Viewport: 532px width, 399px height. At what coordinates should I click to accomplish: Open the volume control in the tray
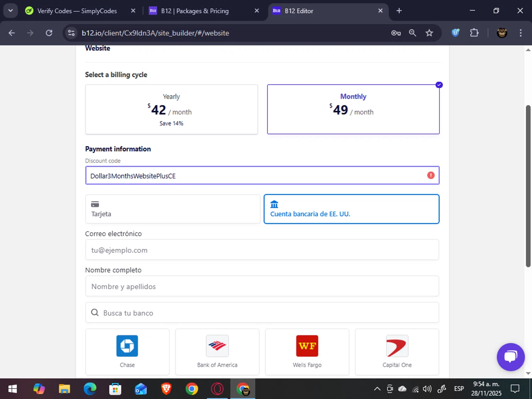pos(427,389)
